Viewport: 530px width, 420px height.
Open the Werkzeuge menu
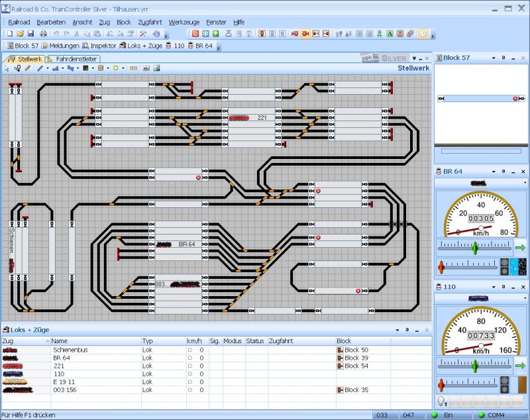point(184,23)
